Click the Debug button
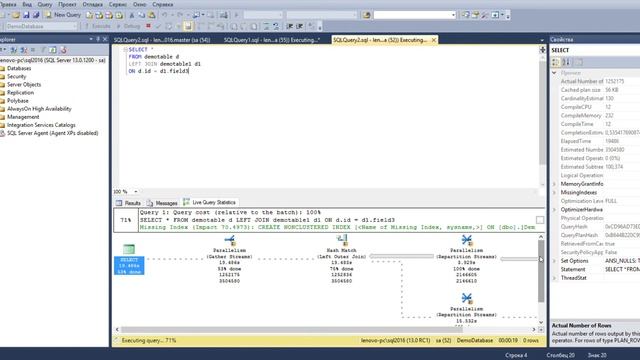 point(128,26)
